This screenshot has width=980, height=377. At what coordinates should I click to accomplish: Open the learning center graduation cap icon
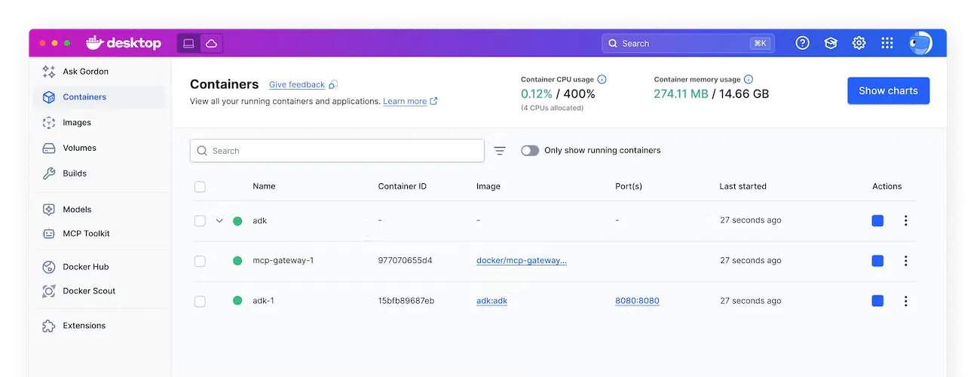click(831, 44)
